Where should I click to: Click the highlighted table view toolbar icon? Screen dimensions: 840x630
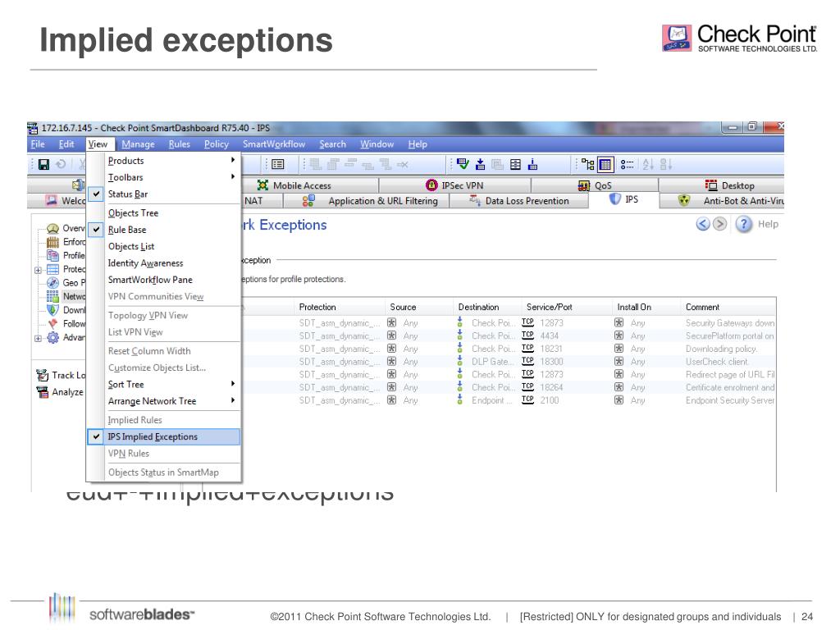[x=605, y=164]
